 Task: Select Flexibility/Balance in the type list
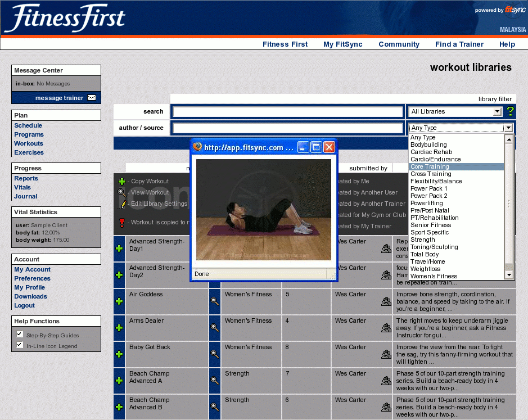pyautogui.click(x=436, y=181)
